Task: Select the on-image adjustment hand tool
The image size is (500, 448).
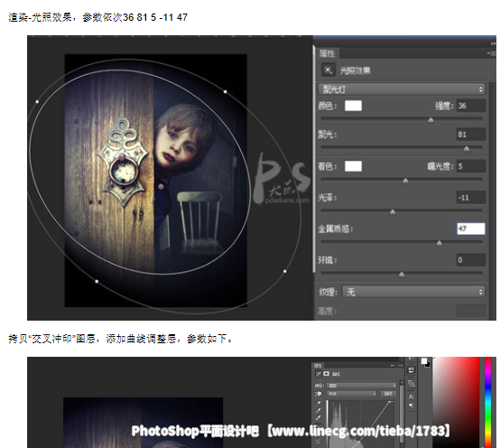Action: [x=318, y=394]
